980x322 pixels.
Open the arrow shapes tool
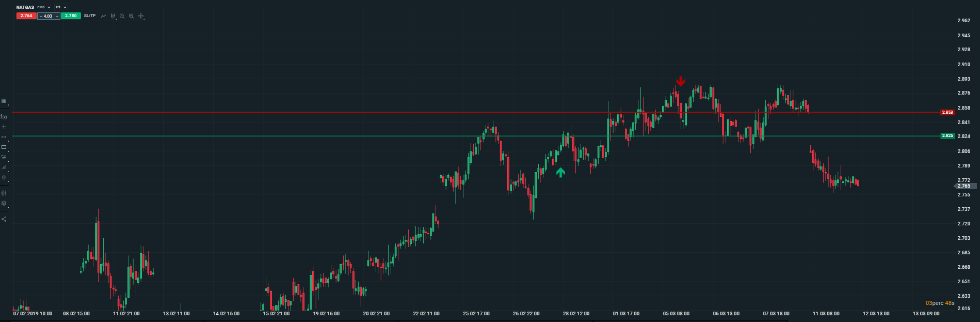4,177
